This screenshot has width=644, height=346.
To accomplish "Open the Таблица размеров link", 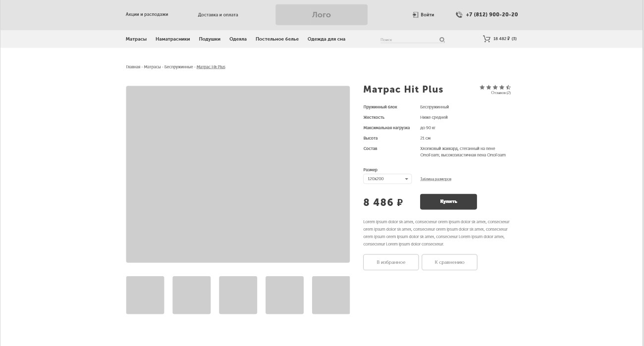I will pyautogui.click(x=435, y=179).
